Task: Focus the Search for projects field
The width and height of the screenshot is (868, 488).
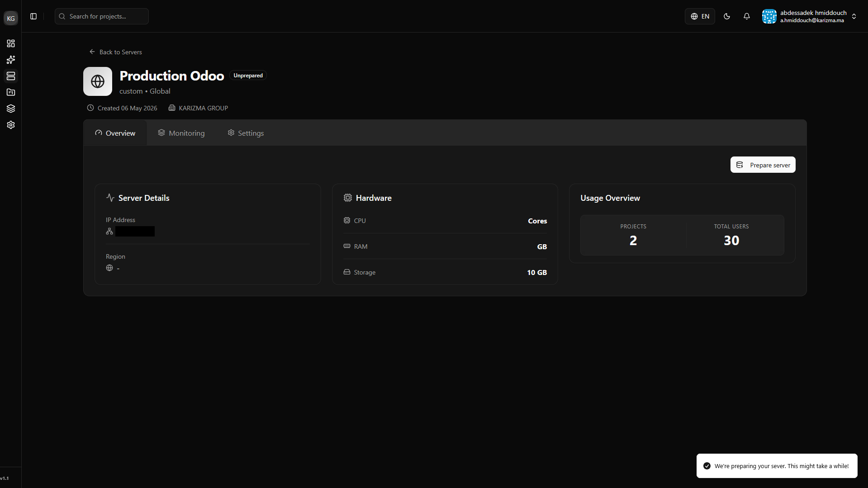Action: (x=102, y=16)
